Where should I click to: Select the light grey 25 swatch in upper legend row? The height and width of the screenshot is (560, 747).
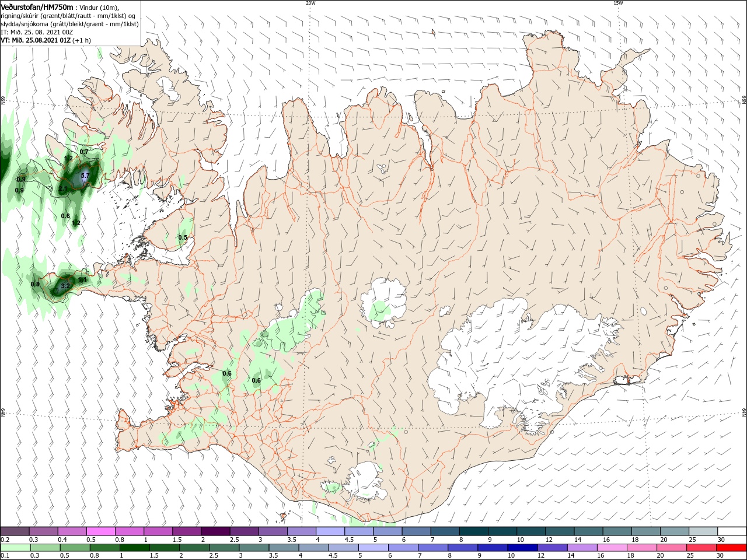(703, 531)
